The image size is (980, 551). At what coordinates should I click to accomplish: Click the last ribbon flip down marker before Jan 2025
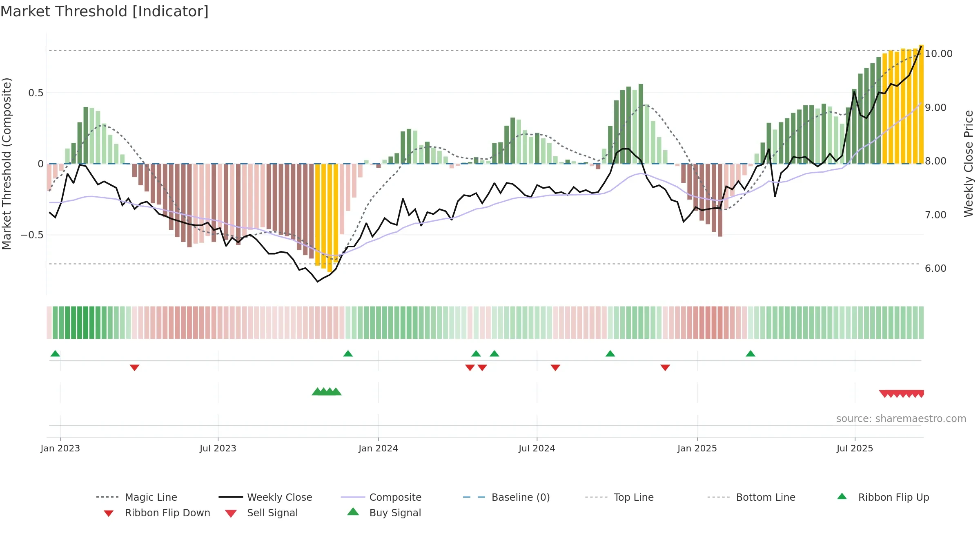(x=665, y=368)
